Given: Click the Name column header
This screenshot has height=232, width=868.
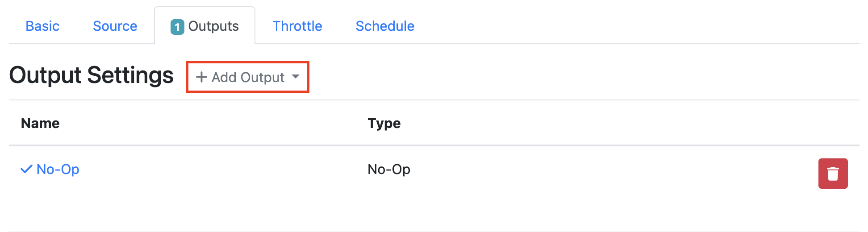Looking at the screenshot, I should coord(40,123).
